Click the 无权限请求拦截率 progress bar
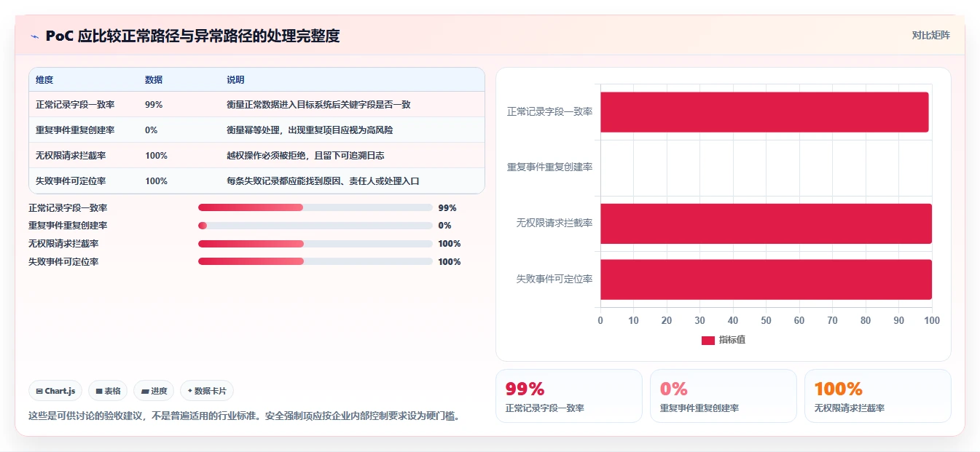This screenshot has height=452, width=980. 315,244
